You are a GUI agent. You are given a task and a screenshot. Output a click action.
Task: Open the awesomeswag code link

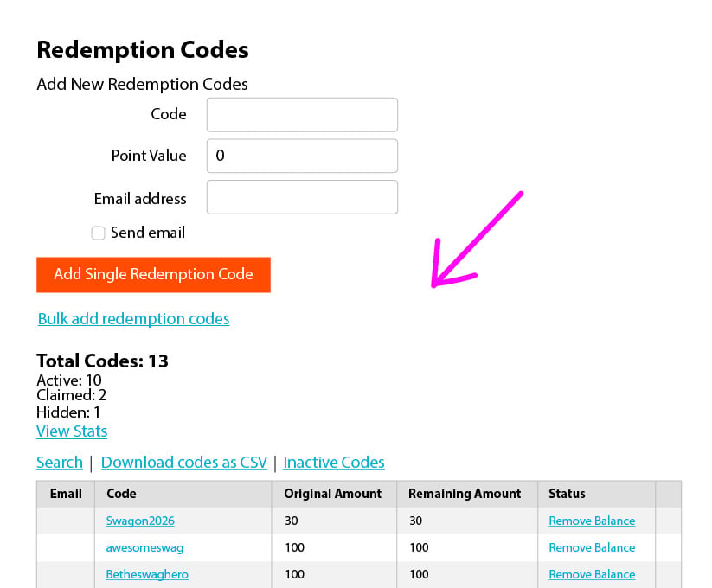144,547
